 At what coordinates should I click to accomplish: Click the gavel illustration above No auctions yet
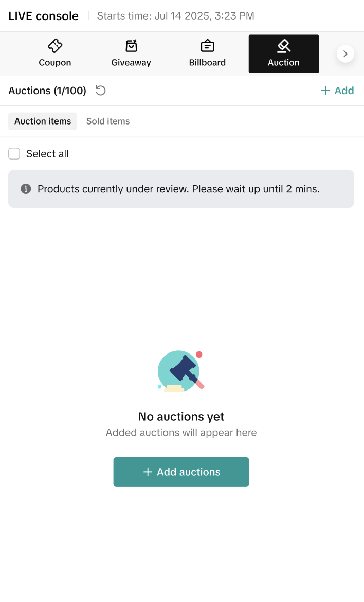180,371
